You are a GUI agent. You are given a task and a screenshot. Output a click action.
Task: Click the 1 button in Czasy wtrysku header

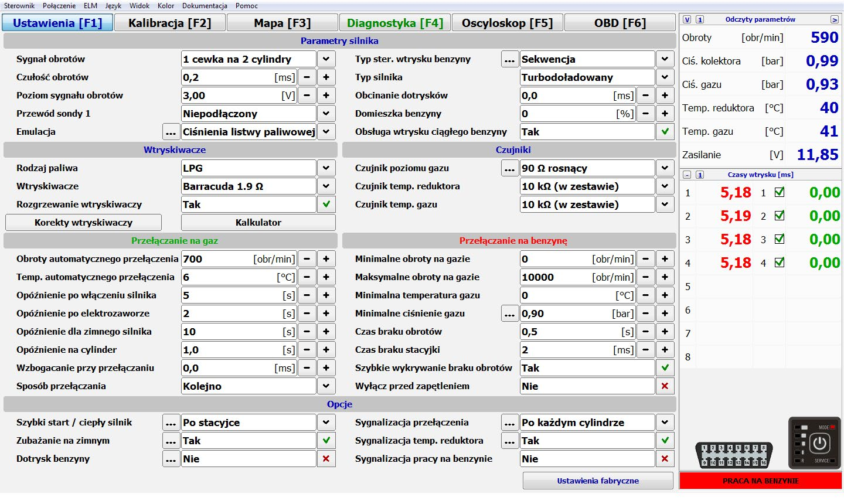coord(700,175)
